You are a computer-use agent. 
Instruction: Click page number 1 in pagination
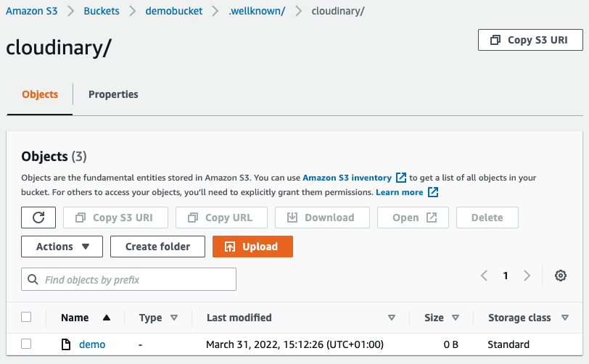click(x=506, y=276)
